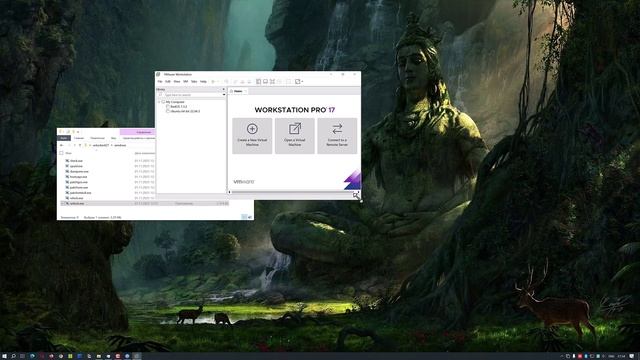Select patchvmkctl.exe in the file list

click(80, 193)
